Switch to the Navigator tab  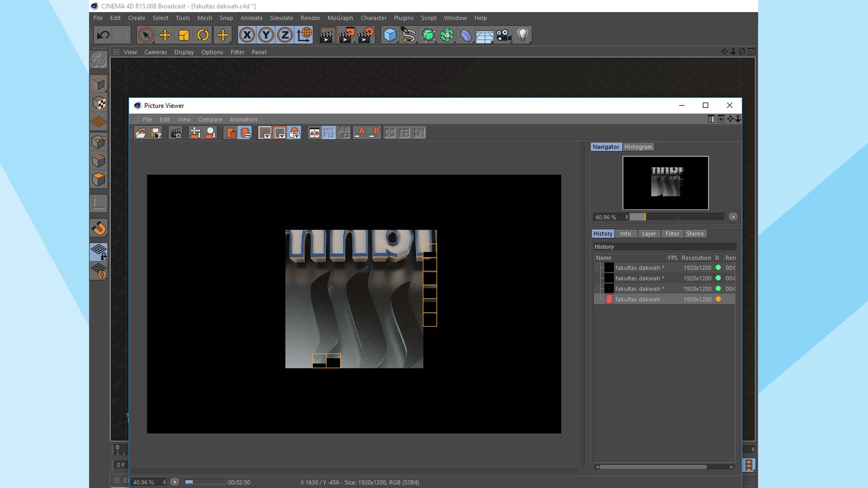coord(606,147)
